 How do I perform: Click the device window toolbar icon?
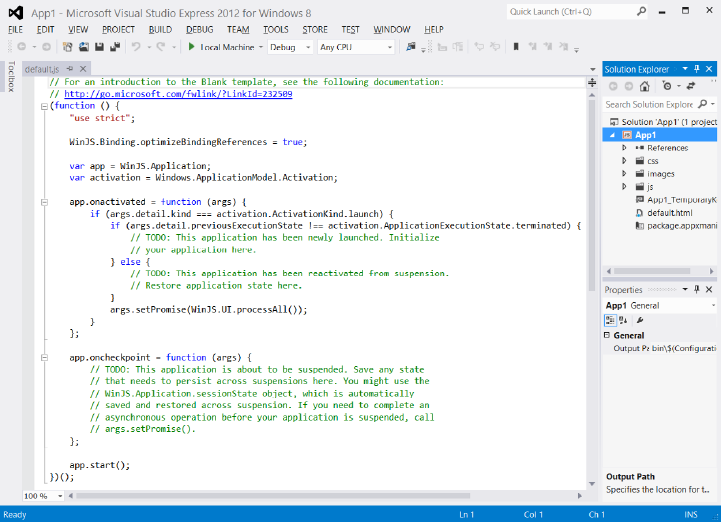[411, 46]
